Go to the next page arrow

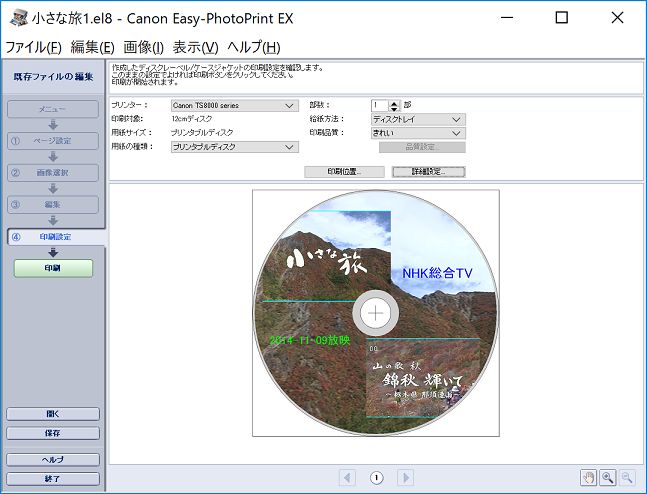click(x=406, y=478)
